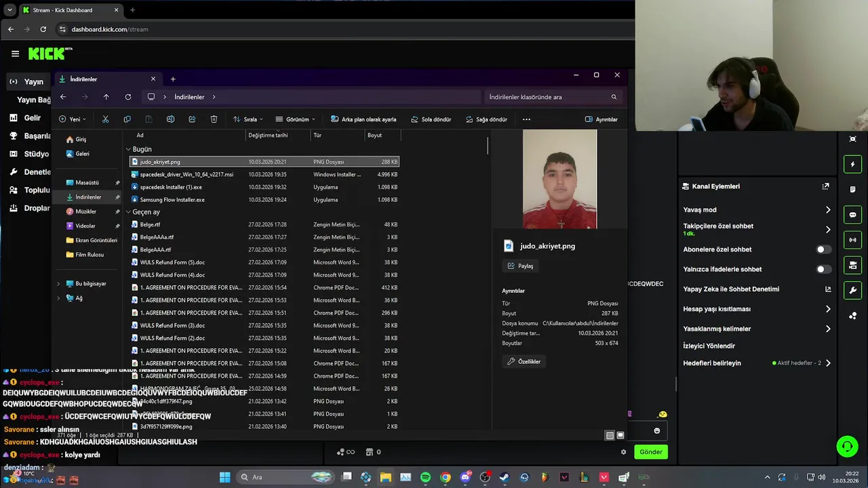Open Steam from the taskbar
Screen dimensions: 868x488
[505, 477]
